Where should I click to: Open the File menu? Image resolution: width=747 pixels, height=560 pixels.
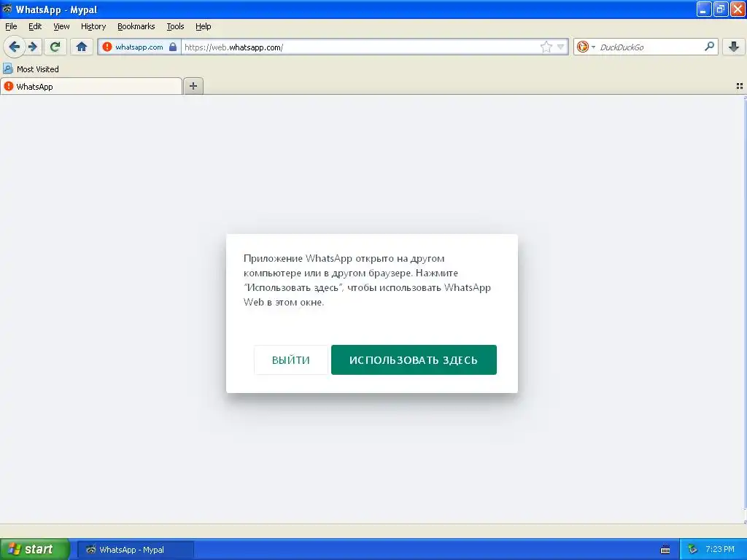(x=11, y=26)
